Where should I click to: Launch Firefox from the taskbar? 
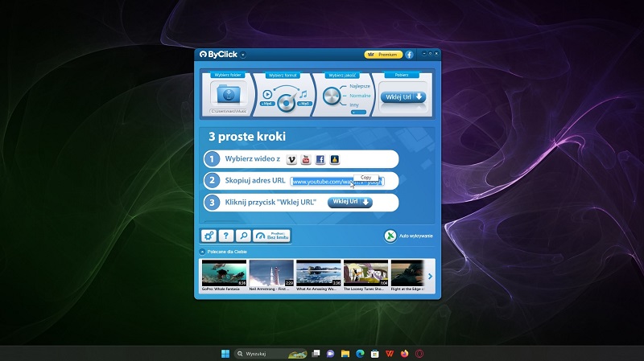(x=405, y=354)
